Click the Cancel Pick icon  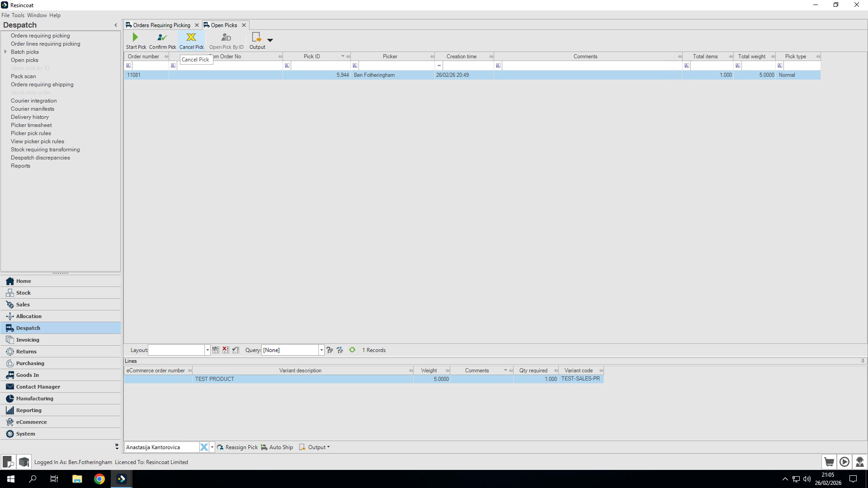tap(191, 38)
